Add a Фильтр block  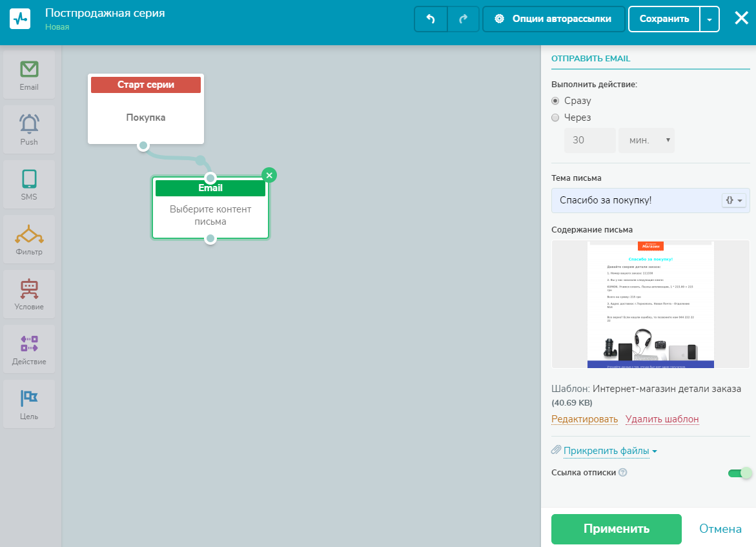[29, 240]
